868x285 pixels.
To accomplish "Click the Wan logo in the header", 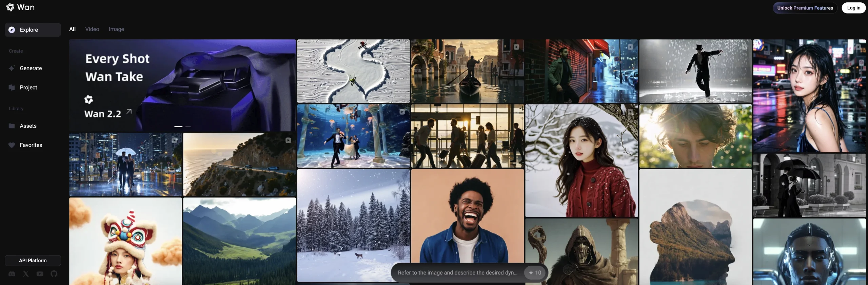I will (20, 7).
